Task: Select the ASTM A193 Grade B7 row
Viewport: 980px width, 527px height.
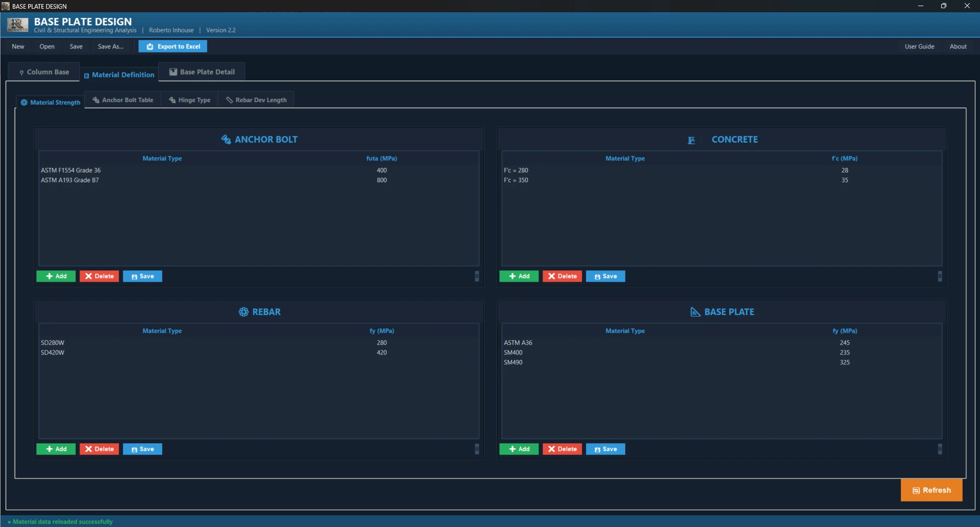Action: click(x=259, y=180)
